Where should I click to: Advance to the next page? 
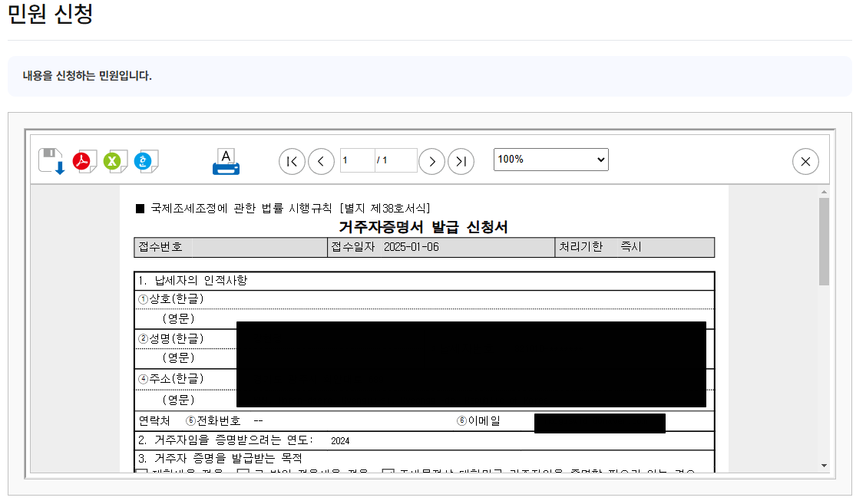432,161
